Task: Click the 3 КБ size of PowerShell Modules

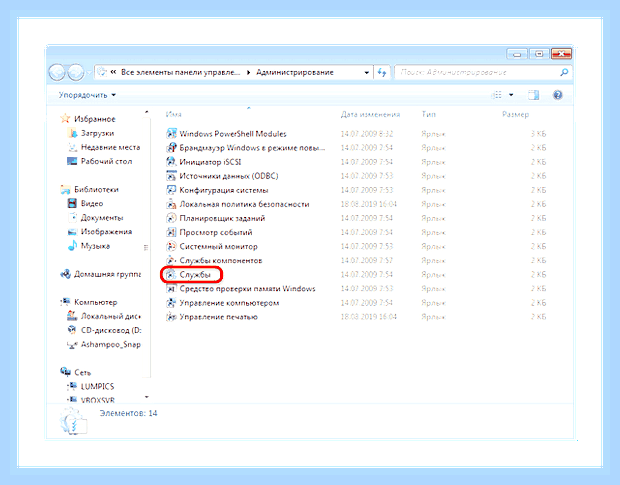Action: pyautogui.click(x=538, y=134)
